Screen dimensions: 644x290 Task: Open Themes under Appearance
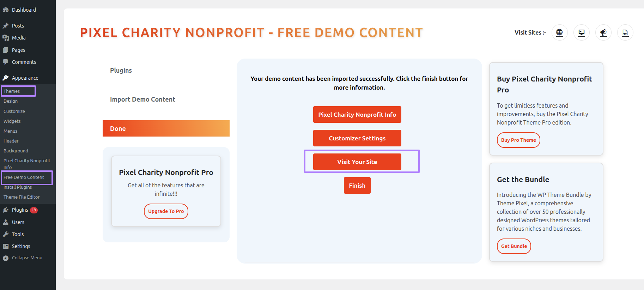click(12, 91)
